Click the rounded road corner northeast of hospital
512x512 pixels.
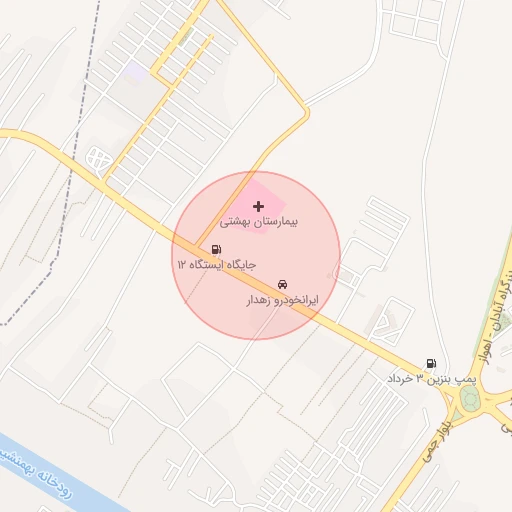pyautogui.click(x=306, y=111)
